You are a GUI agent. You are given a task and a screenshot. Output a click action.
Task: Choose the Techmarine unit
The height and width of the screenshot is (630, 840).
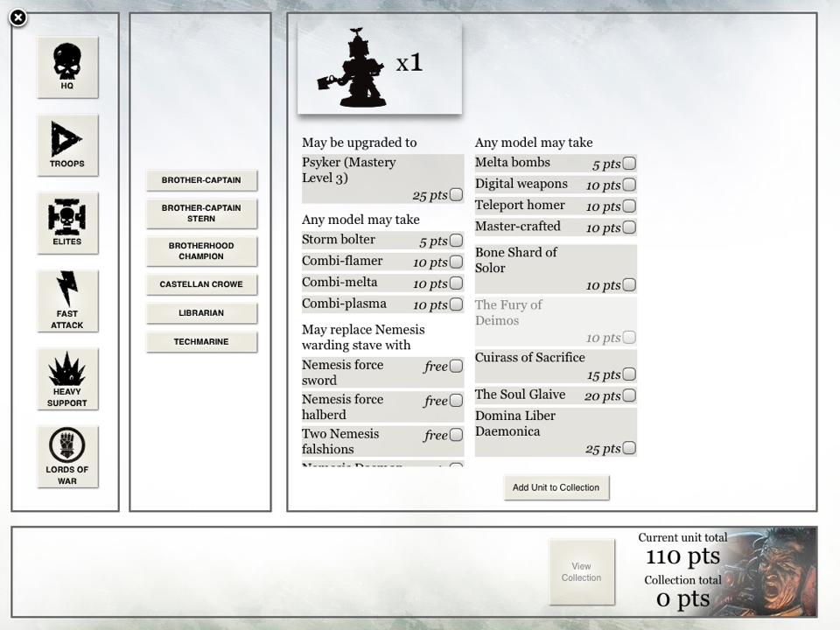click(201, 342)
